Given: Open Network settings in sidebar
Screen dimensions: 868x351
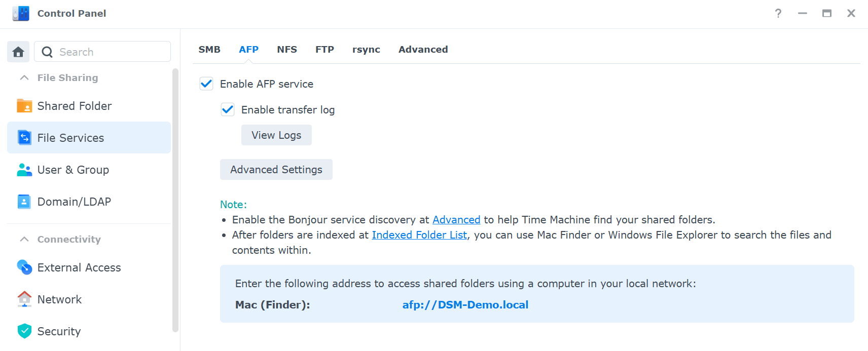Looking at the screenshot, I should coord(89,299).
